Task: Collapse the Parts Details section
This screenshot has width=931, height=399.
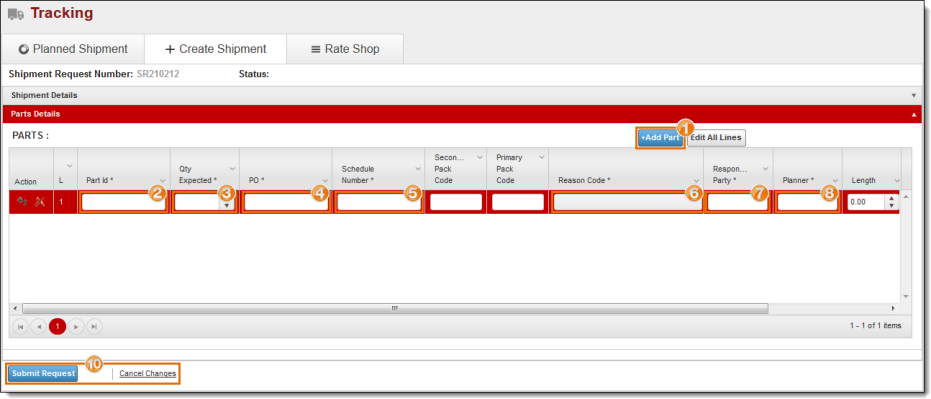Action: (x=914, y=115)
